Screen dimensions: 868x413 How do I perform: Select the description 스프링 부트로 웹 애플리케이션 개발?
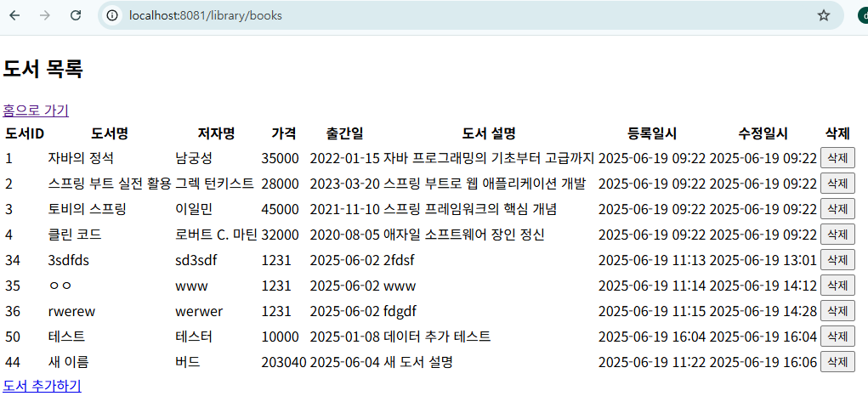click(485, 184)
